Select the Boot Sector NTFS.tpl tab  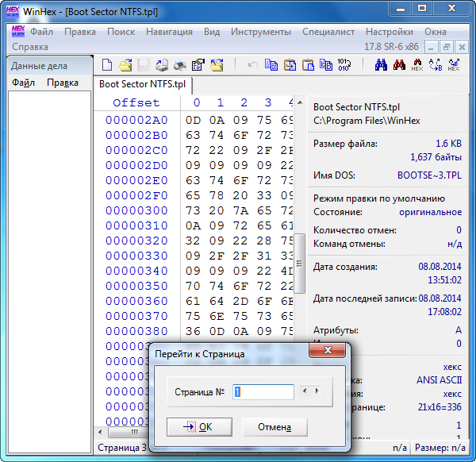144,83
